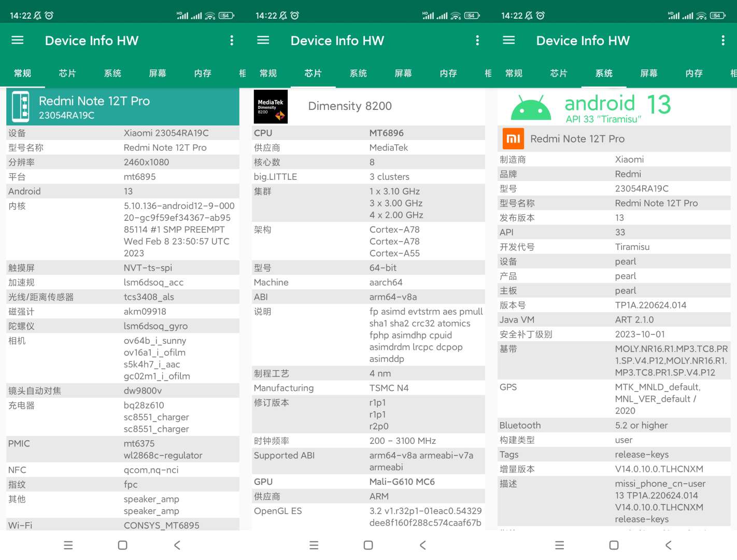737x560 pixels.
Task: Tap the phone device icon beside Redmi Note 12T Pro
Action: pos(21,106)
